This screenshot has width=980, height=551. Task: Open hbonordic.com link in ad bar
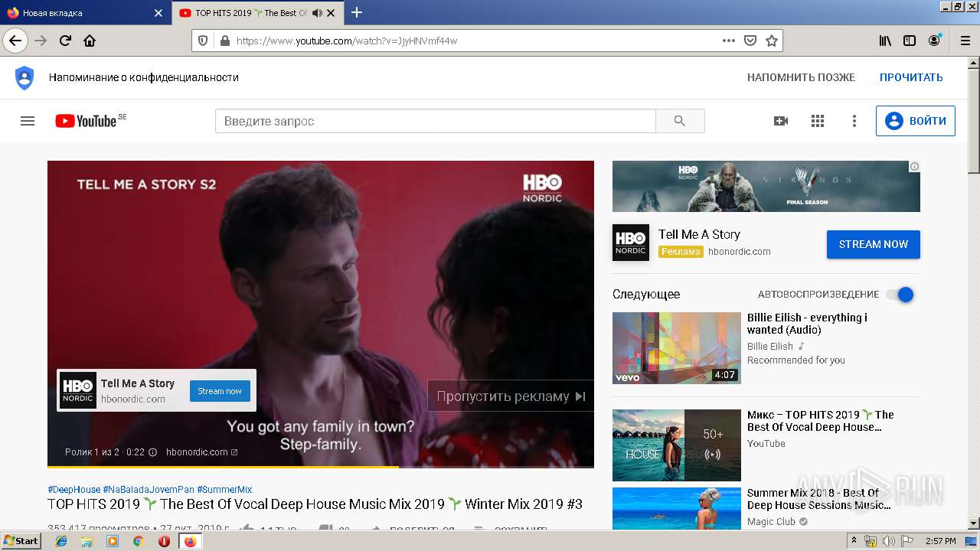pos(201,452)
